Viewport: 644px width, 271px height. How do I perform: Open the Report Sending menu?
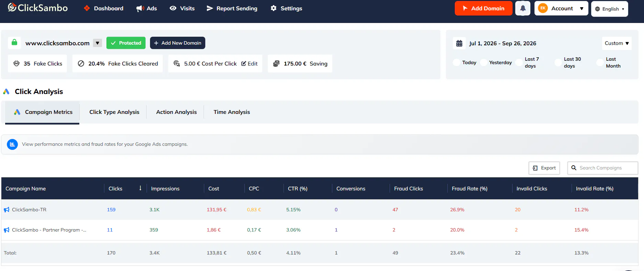click(x=232, y=8)
